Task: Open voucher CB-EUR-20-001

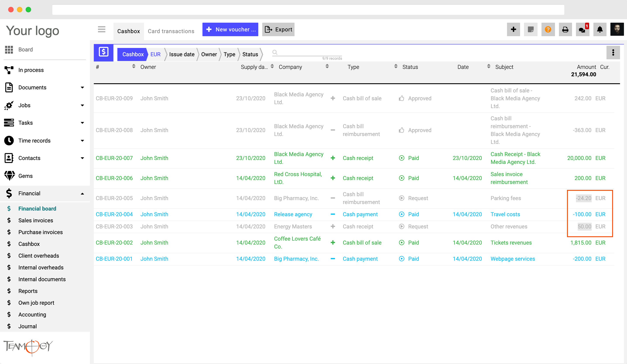Action: [x=114, y=259]
